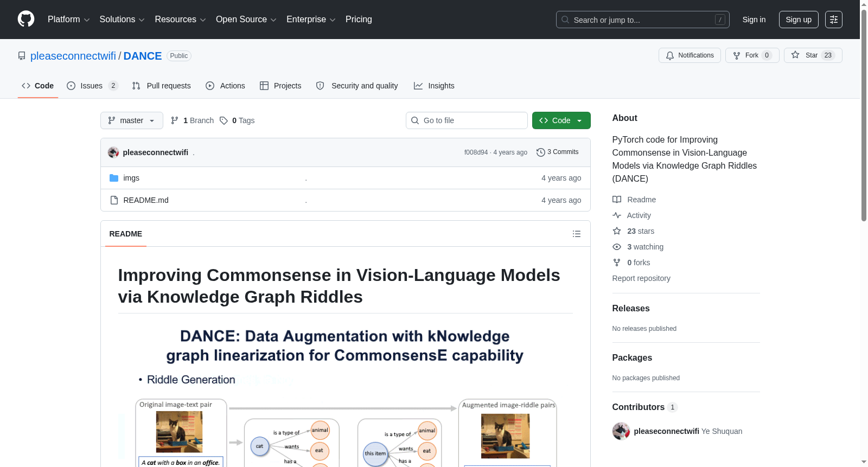Expand the Enterprise menu
The image size is (868, 467).
coord(311,20)
